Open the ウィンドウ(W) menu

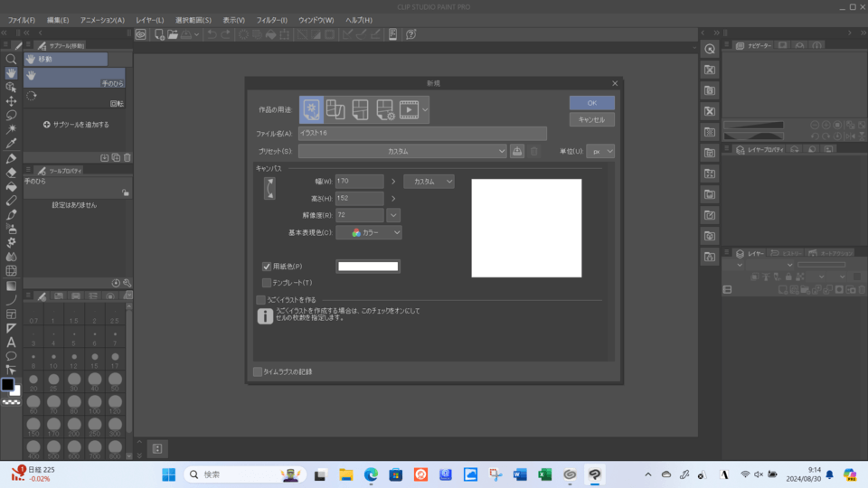pos(316,20)
